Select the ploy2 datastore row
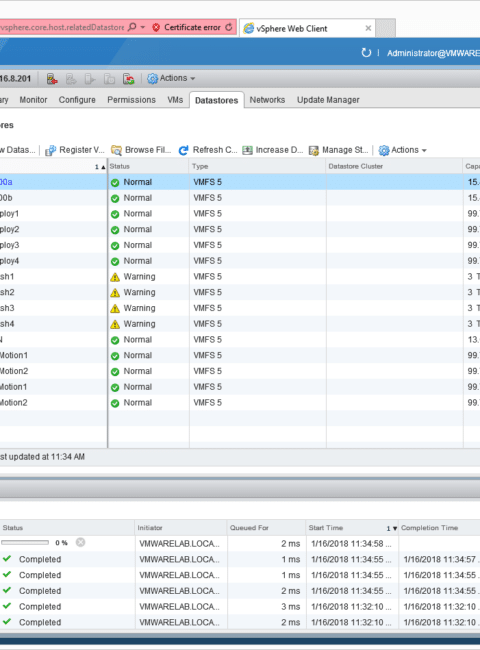The width and height of the screenshot is (480, 650). tap(240, 229)
